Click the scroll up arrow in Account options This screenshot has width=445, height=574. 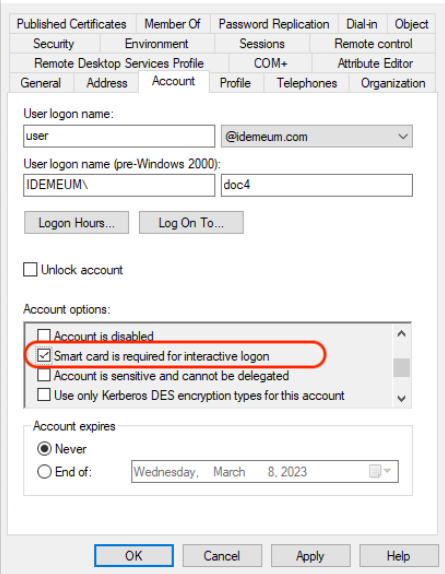(x=401, y=333)
